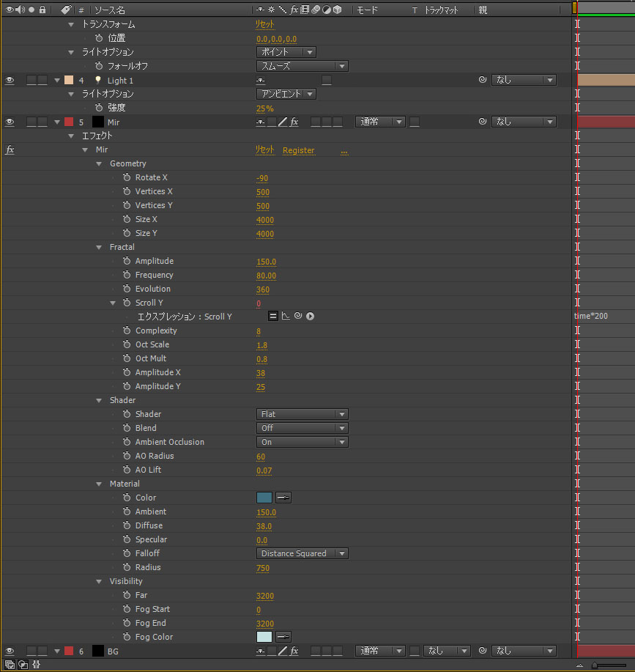The width and height of the screenshot is (635, 672).
Task: Open Falloff dropdown showing Distance Squared
Action: 302,553
